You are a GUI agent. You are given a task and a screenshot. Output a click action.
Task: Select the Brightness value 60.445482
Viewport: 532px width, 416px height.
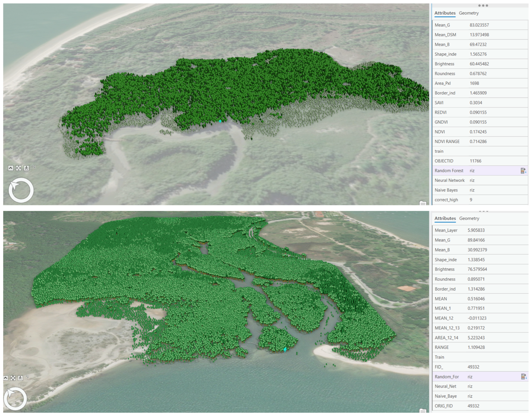(479, 64)
